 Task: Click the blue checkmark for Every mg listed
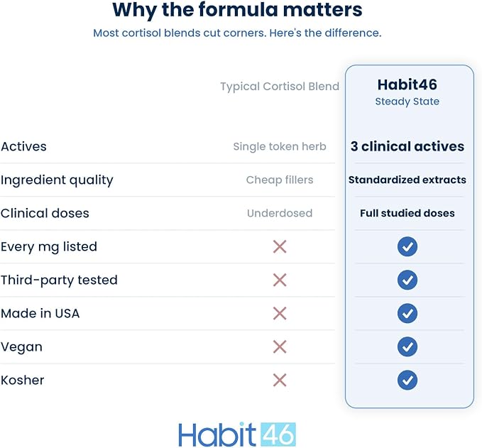click(407, 246)
